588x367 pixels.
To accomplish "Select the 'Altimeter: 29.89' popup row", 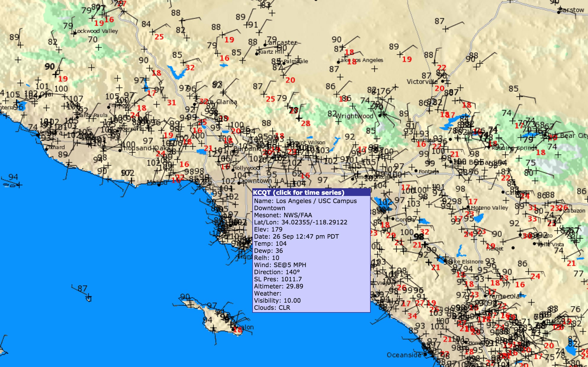I will [x=279, y=286].
